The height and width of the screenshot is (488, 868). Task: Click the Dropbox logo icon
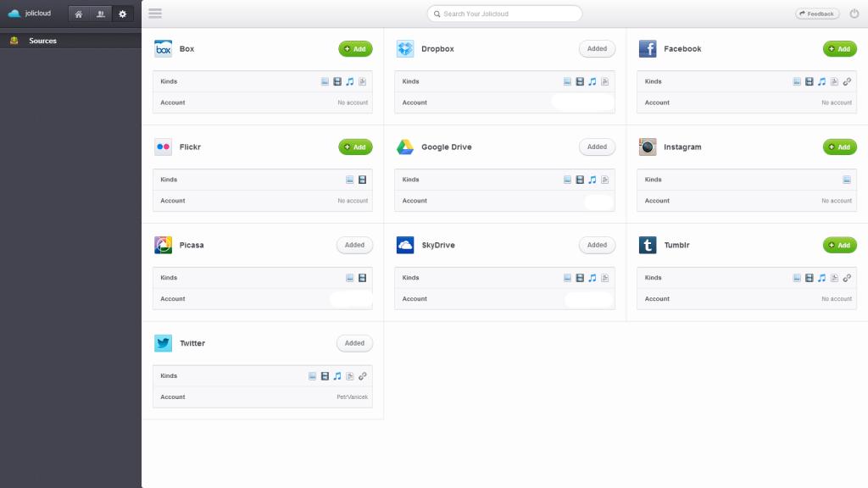click(x=405, y=48)
